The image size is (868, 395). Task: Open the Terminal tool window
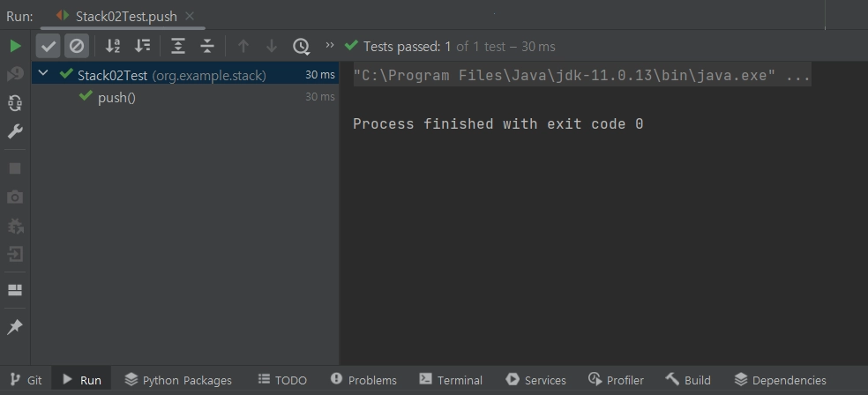coord(451,380)
